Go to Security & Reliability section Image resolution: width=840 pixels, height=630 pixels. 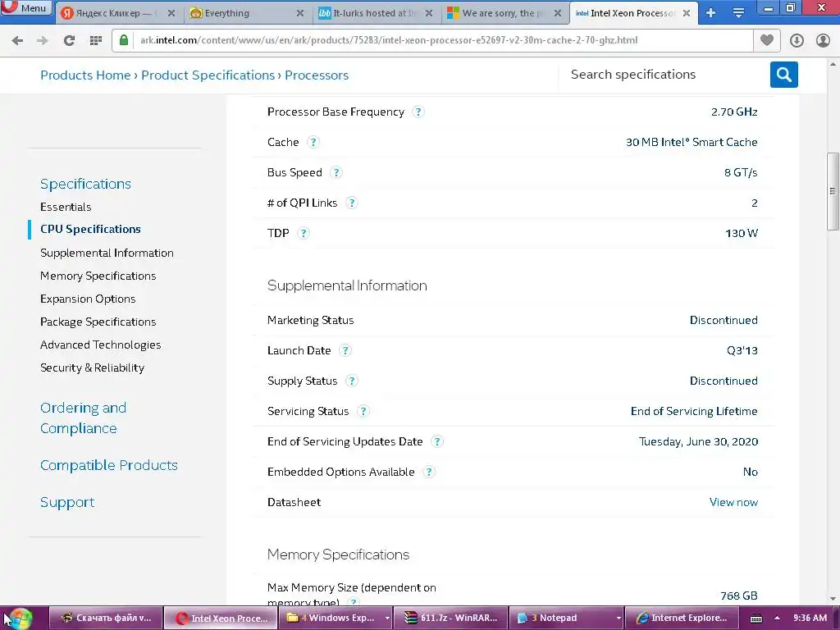click(92, 368)
